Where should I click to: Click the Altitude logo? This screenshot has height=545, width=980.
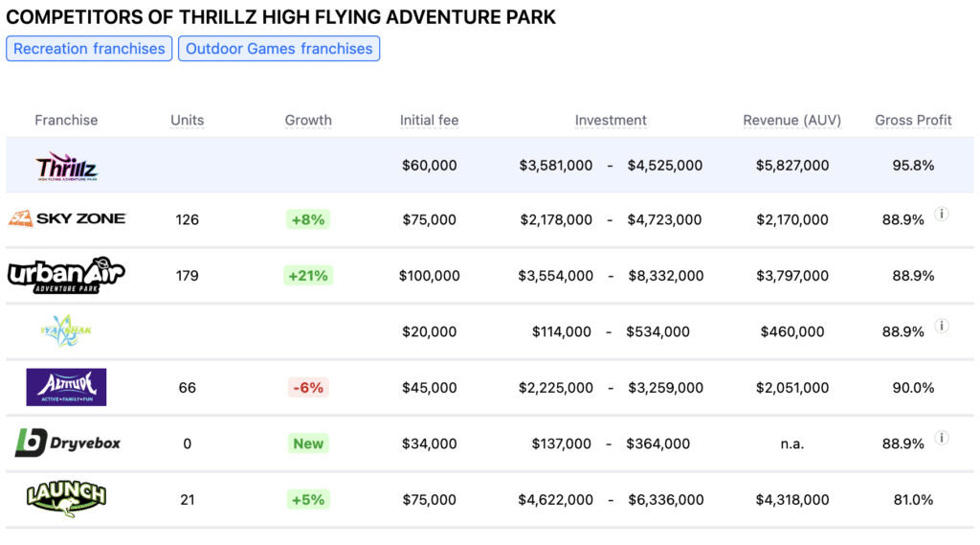[66, 387]
